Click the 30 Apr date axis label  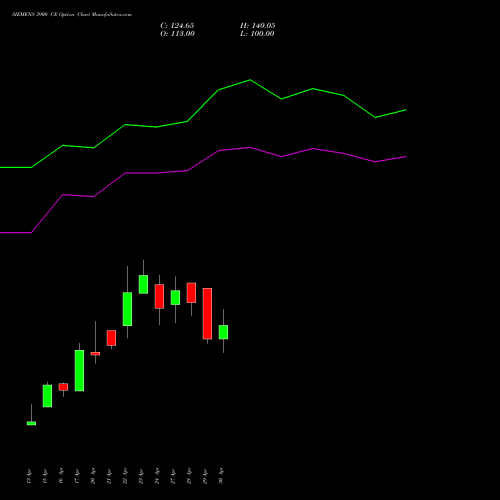coord(221,476)
